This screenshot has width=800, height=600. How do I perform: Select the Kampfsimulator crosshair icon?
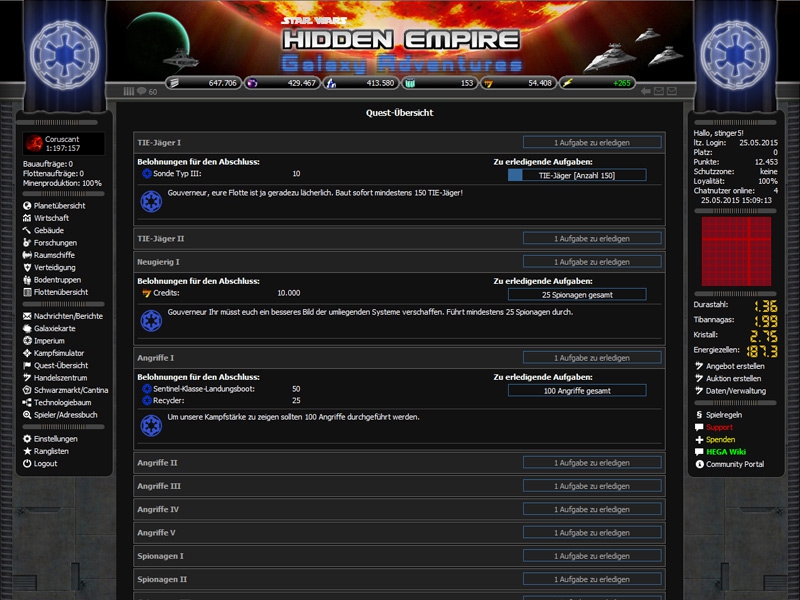27,353
